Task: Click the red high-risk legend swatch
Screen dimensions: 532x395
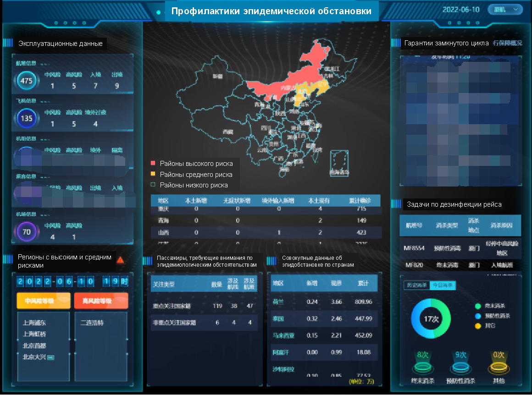Action: point(153,164)
